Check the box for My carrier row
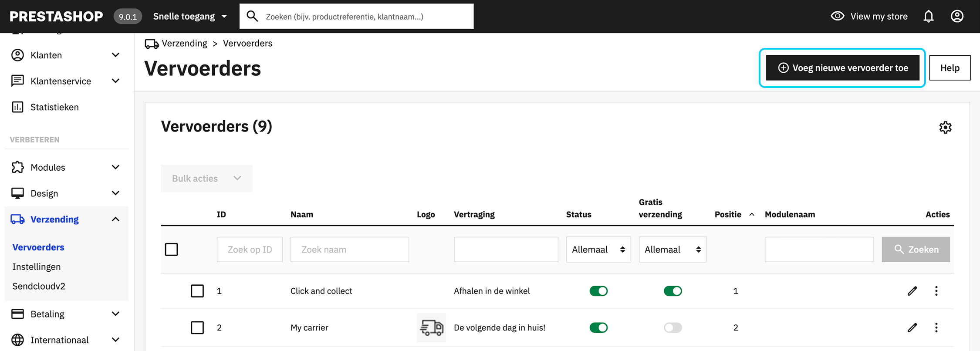Image resolution: width=980 pixels, height=351 pixels. [x=197, y=327]
